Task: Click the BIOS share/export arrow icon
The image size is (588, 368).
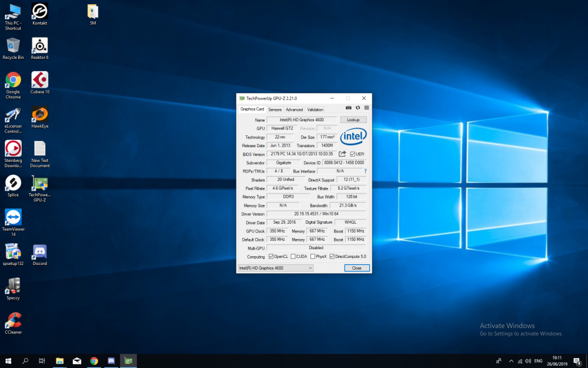Action: tap(342, 154)
